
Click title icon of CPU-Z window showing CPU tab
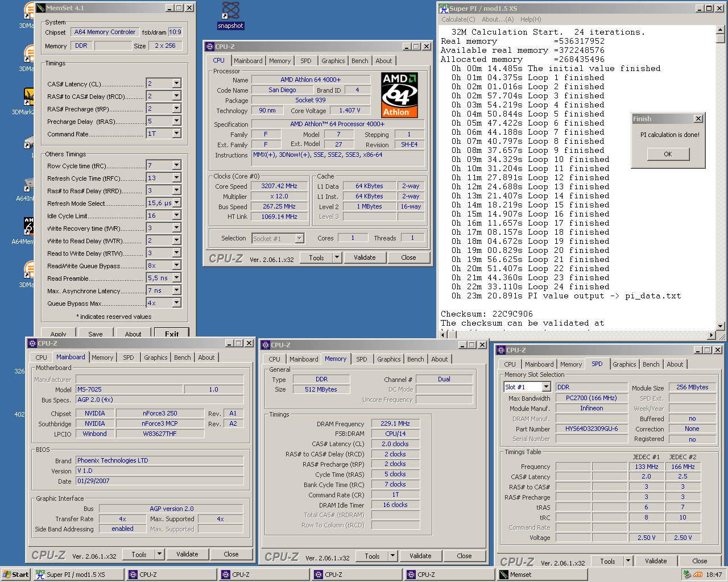[210, 47]
